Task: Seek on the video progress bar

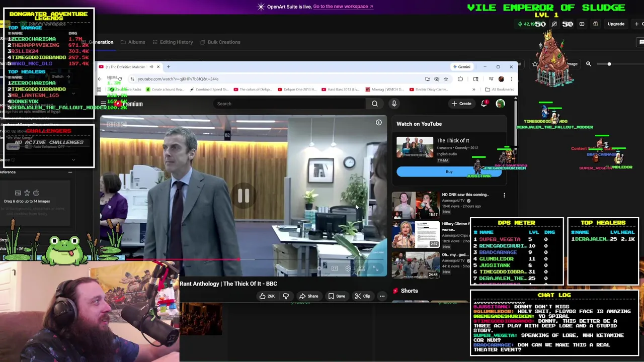Action: point(244,260)
